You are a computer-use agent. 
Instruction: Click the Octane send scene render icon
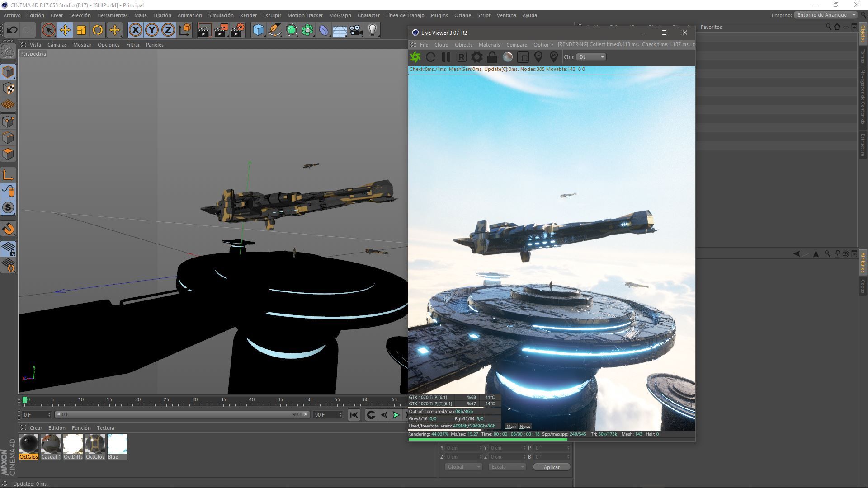(415, 57)
